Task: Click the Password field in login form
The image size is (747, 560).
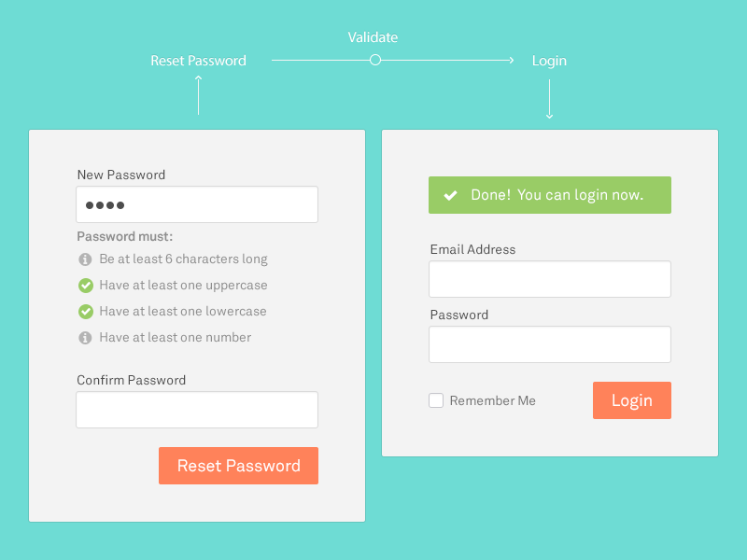Action: click(x=549, y=344)
